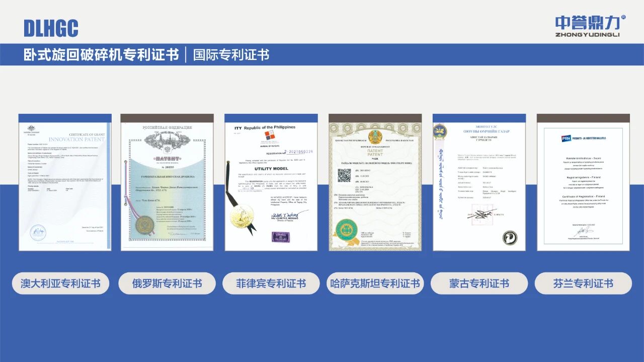Open the Australian Innovation Patent certificate image

coord(65,182)
